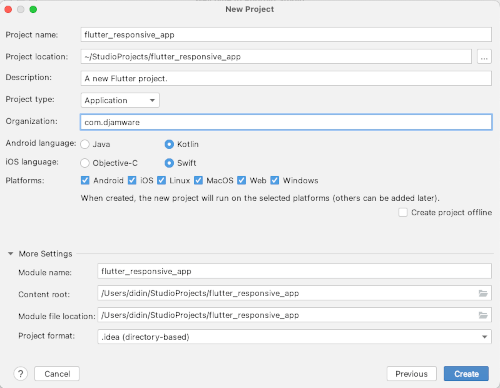Select Kotlin as Android language
This screenshot has width=500, height=388.
coord(169,144)
